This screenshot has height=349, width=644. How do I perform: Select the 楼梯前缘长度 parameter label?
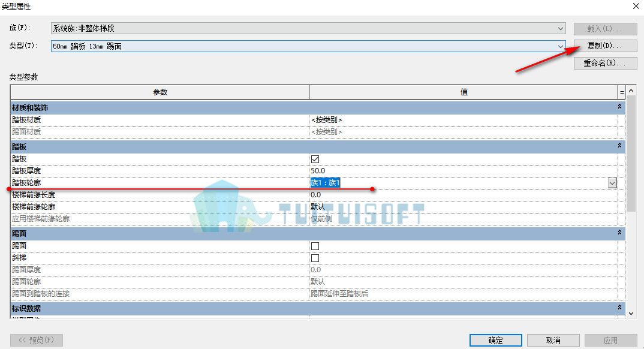pyautogui.click(x=34, y=195)
